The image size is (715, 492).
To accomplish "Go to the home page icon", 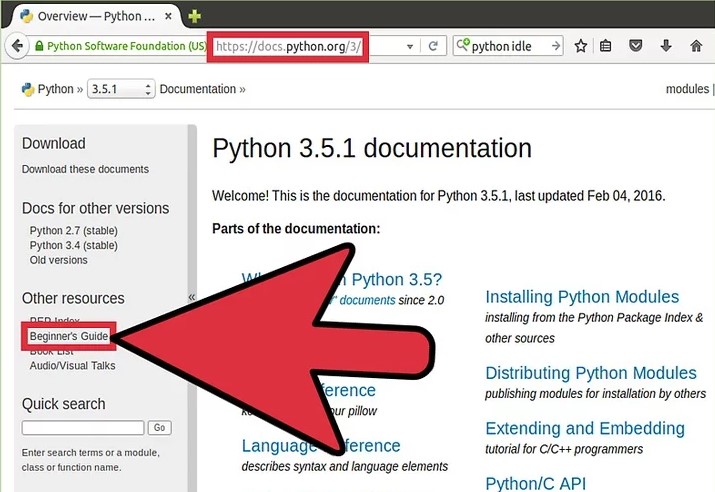I will pos(696,46).
